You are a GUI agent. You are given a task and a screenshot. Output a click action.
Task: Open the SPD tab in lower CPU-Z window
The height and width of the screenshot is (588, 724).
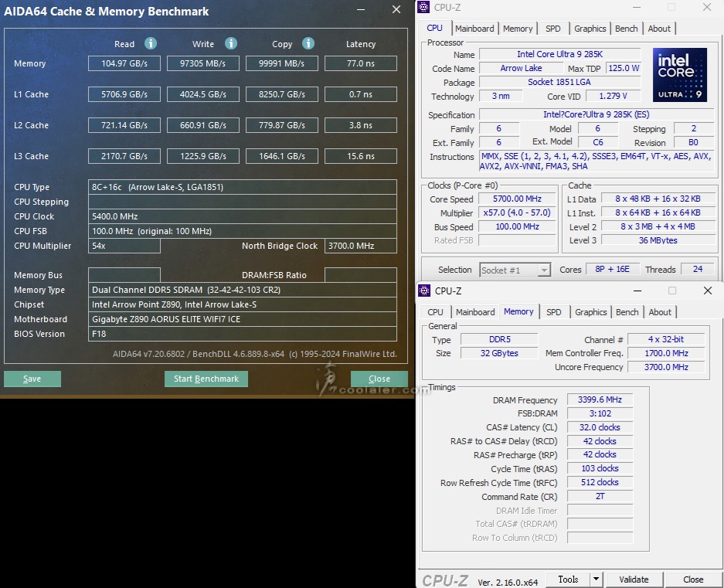pos(554,312)
